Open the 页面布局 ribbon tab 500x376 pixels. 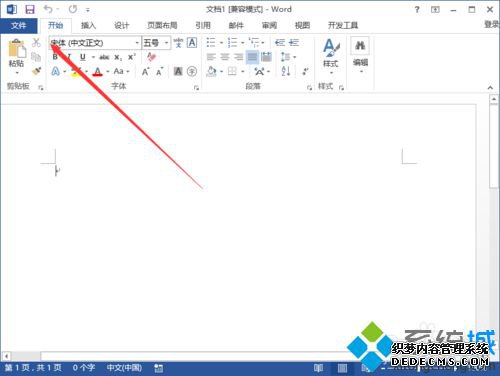[162, 25]
